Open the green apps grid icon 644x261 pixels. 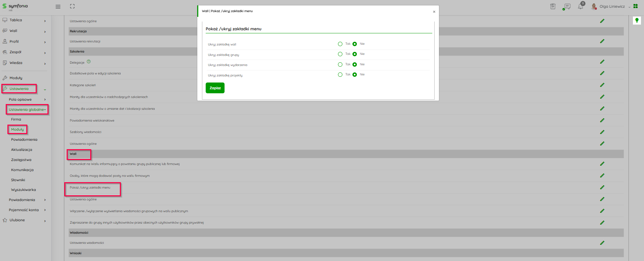pos(636,6)
